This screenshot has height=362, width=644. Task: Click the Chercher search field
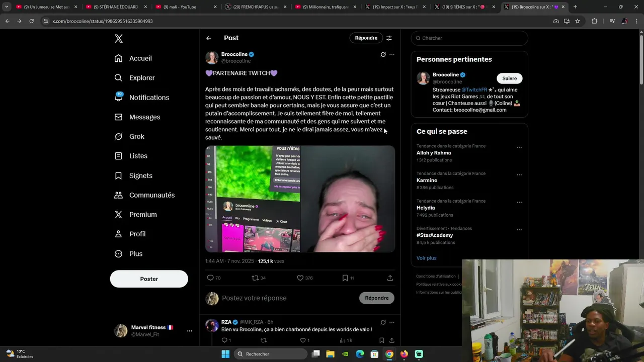[x=469, y=38]
